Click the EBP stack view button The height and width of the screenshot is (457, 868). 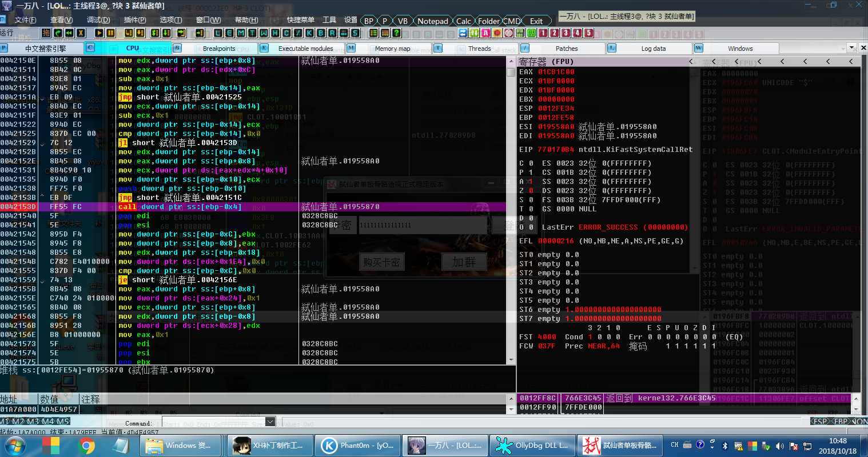(x=841, y=422)
